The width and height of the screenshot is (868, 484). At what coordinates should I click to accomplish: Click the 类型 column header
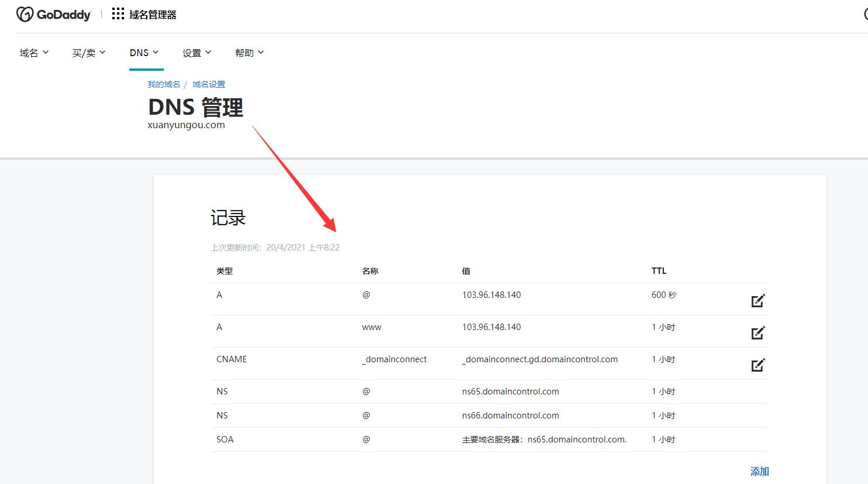tap(225, 271)
